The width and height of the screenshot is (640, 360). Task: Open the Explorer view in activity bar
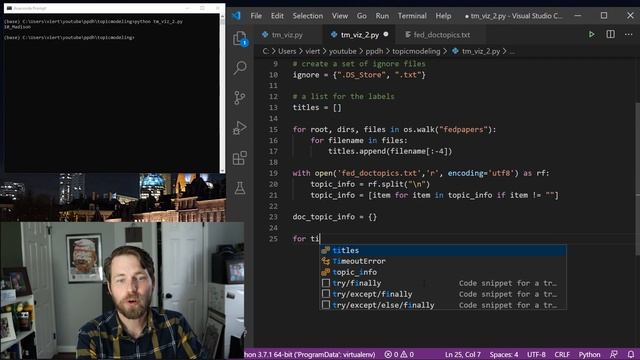tap(240, 38)
